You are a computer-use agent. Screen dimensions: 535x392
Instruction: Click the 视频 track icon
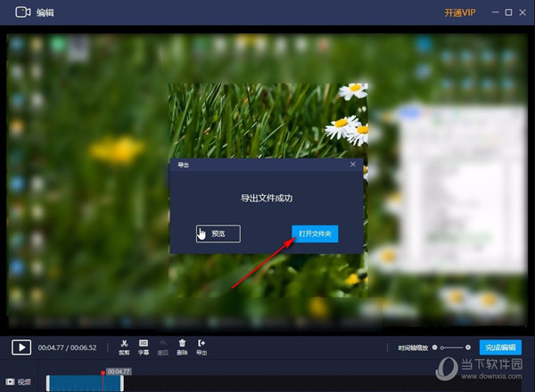pyautogui.click(x=10, y=381)
